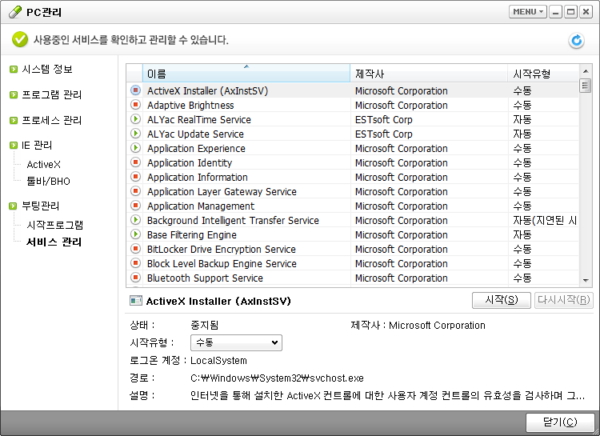
Task: Collapse the IE 관리 section
Action: 13,146
